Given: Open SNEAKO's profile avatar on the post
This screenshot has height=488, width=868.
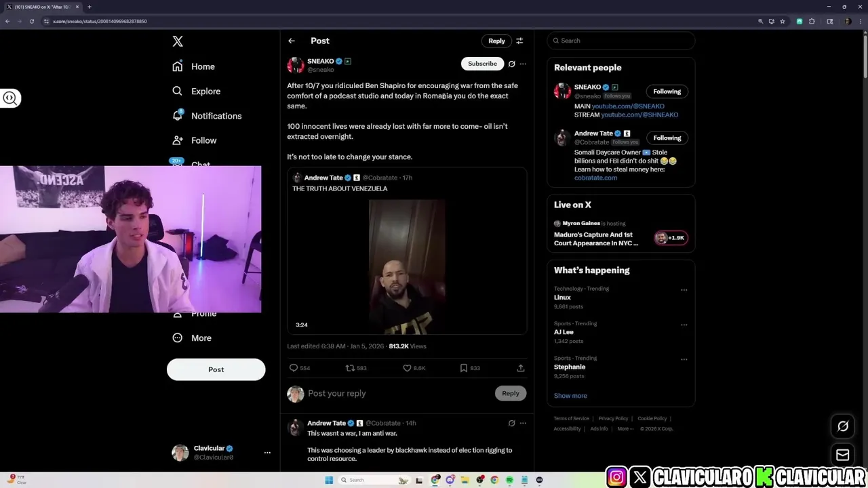Looking at the screenshot, I should pos(296,65).
